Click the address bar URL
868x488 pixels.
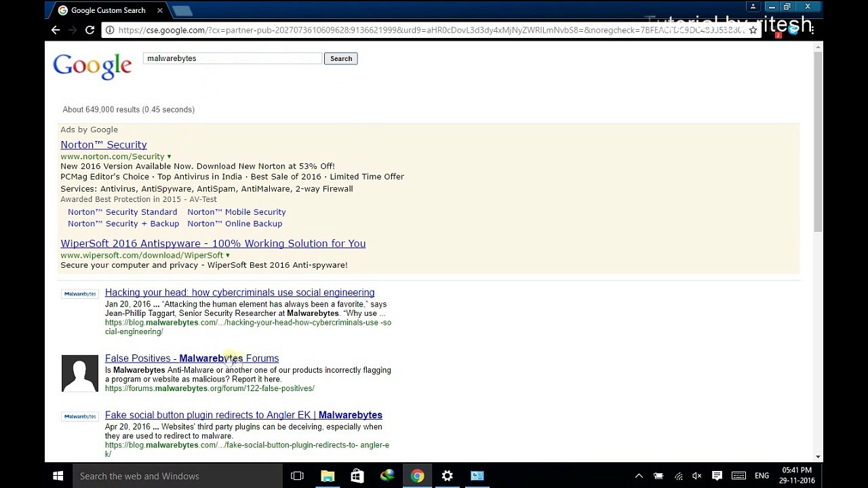coord(431,30)
